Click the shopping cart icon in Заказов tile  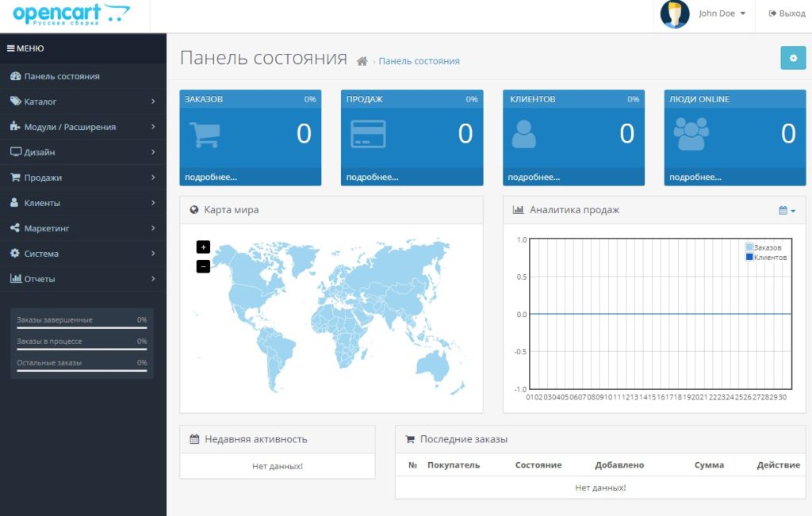[205, 135]
